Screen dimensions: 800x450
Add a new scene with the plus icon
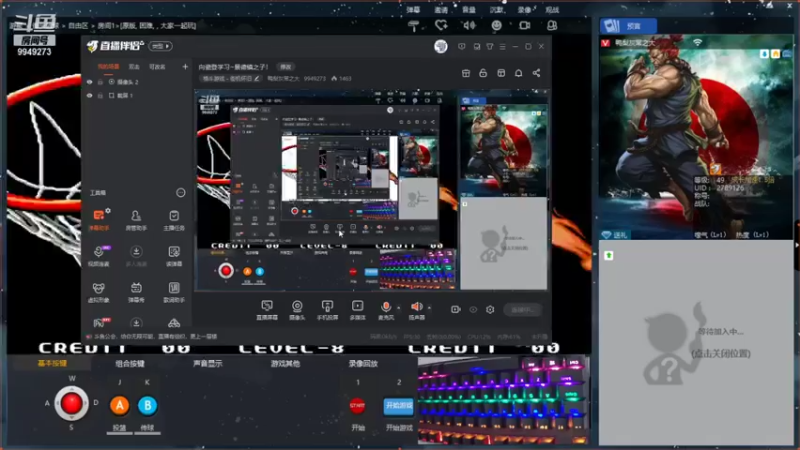[x=185, y=66]
